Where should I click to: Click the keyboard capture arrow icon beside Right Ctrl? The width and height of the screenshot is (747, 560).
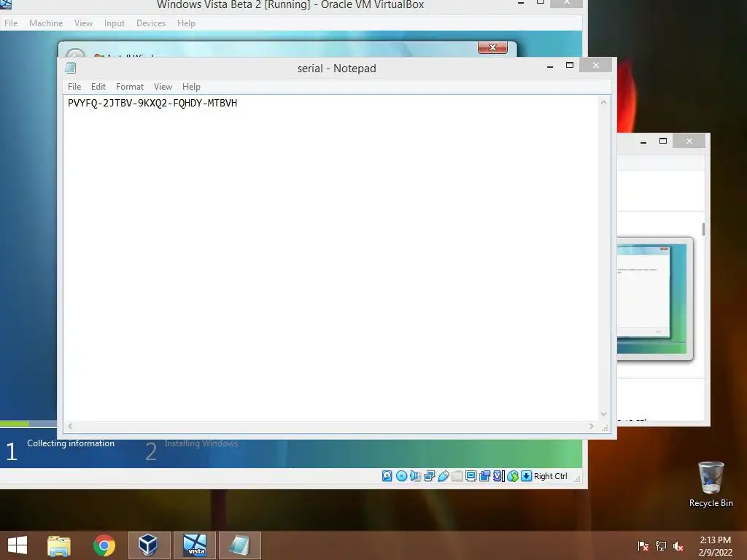[526, 475]
